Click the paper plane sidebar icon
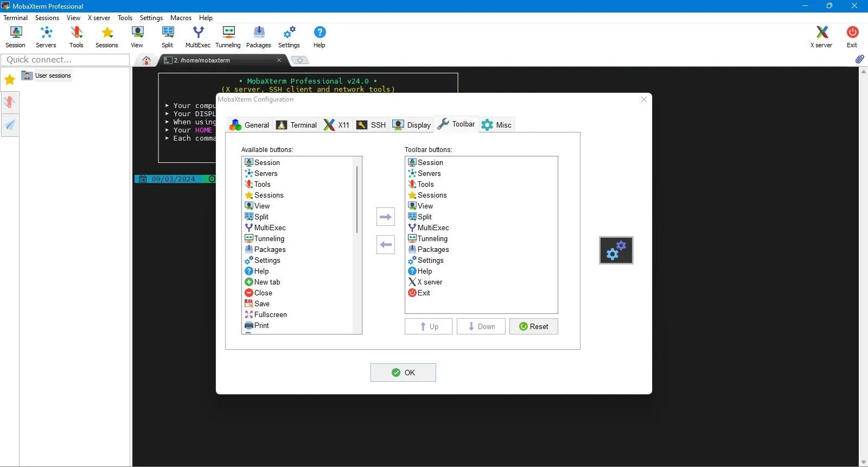Image resolution: width=868 pixels, height=467 pixels. point(10,125)
